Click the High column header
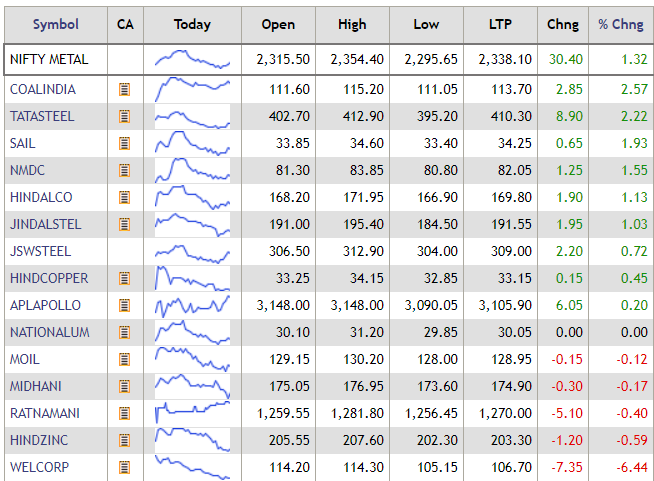The height and width of the screenshot is (481, 654). (x=352, y=24)
